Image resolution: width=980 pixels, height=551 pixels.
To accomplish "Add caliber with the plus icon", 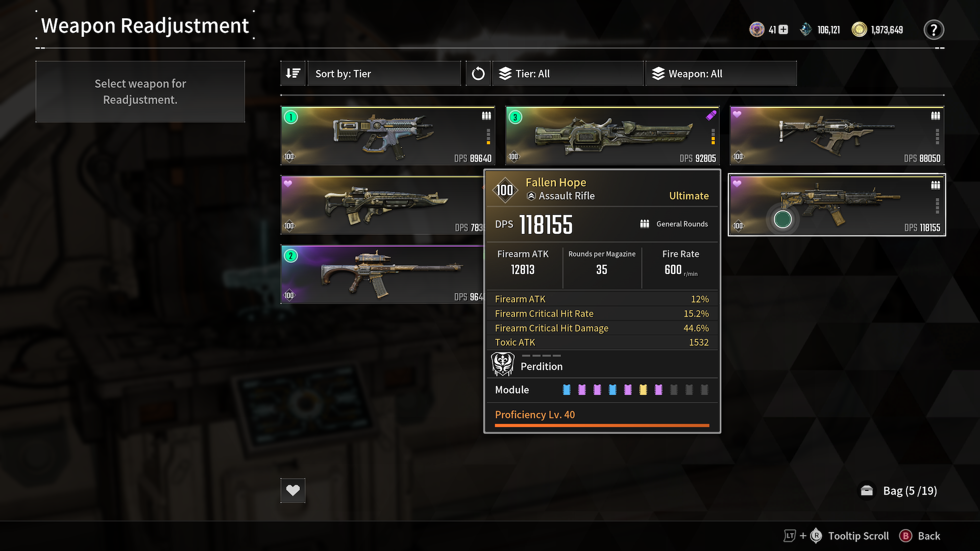I will click(783, 30).
